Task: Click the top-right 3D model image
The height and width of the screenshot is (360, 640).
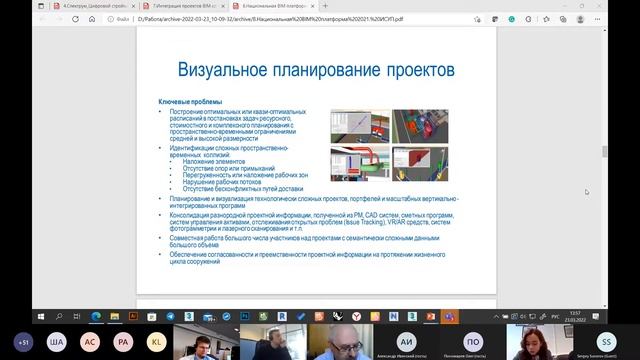Action: (420, 127)
